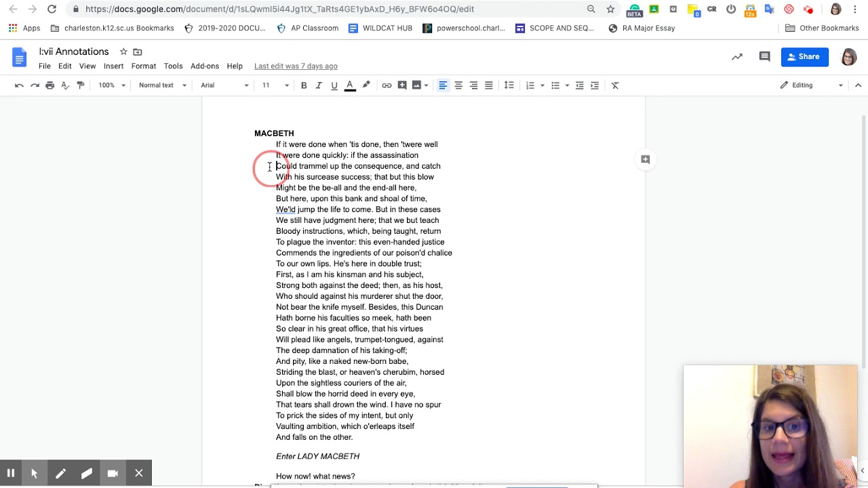Screen dimensions: 868x488
Task: Open the Normal text style dropdown
Action: point(162,85)
